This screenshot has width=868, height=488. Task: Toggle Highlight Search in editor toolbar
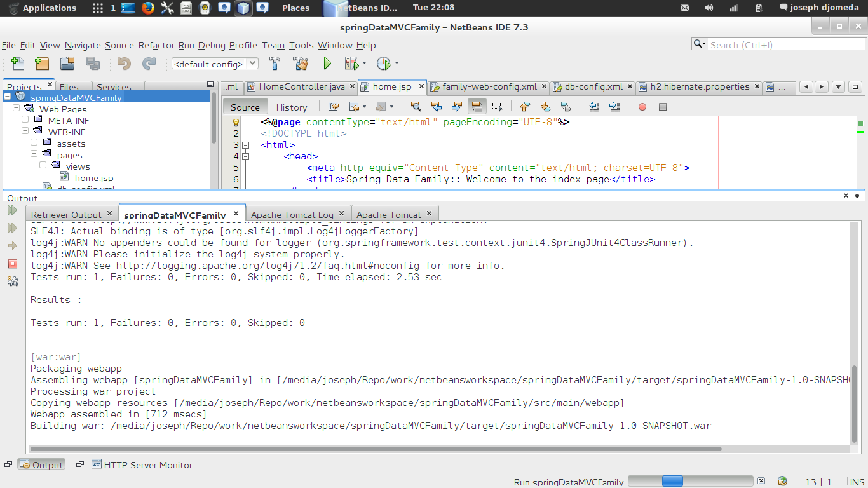477,107
